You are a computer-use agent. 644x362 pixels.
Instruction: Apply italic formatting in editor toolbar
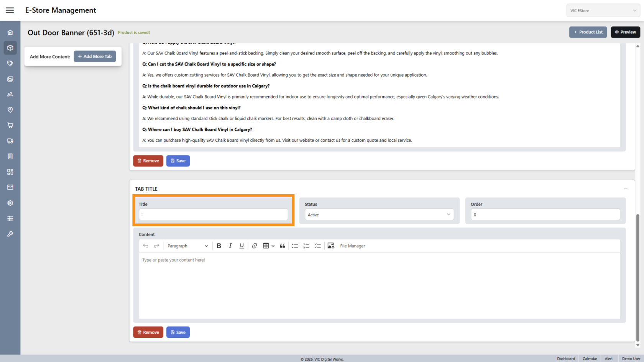pos(230,246)
